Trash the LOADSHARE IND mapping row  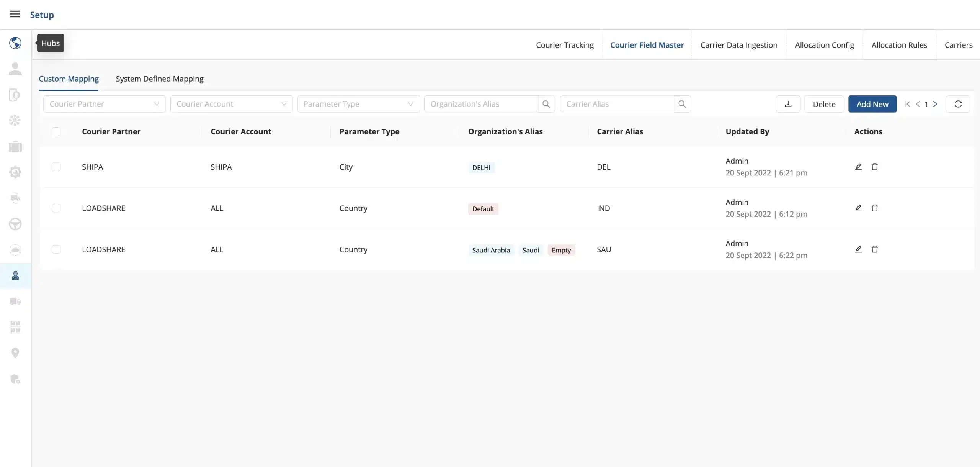click(875, 208)
